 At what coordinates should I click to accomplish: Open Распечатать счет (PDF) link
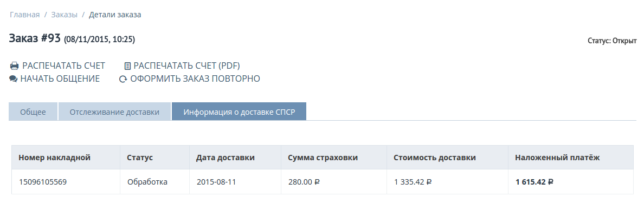point(187,66)
